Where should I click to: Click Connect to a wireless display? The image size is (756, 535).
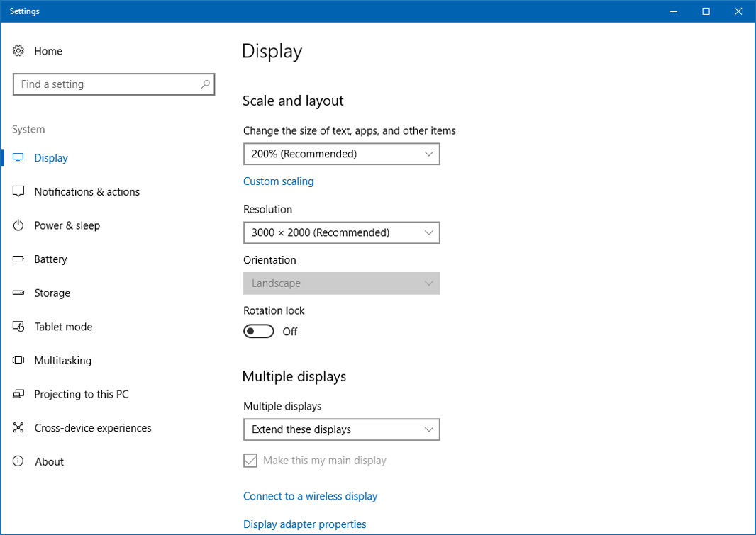[310, 496]
